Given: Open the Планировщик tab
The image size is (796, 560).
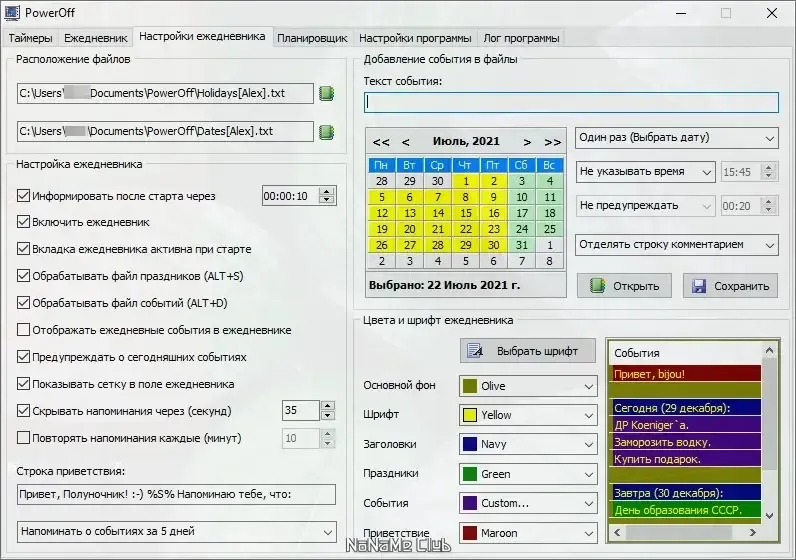Looking at the screenshot, I should pos(312,38).
